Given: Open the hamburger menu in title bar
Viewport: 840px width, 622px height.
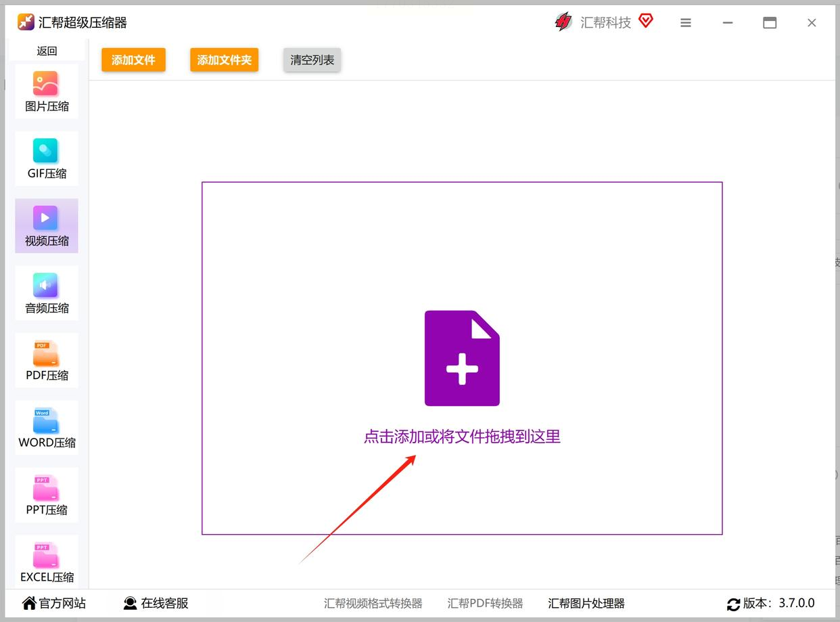Looking at the screenshot, I should (x=686, y=23).
